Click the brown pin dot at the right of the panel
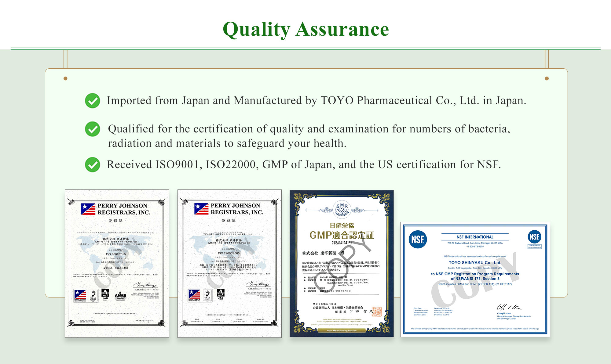Screen dimensions: 611x364 (x=547, y=78)
